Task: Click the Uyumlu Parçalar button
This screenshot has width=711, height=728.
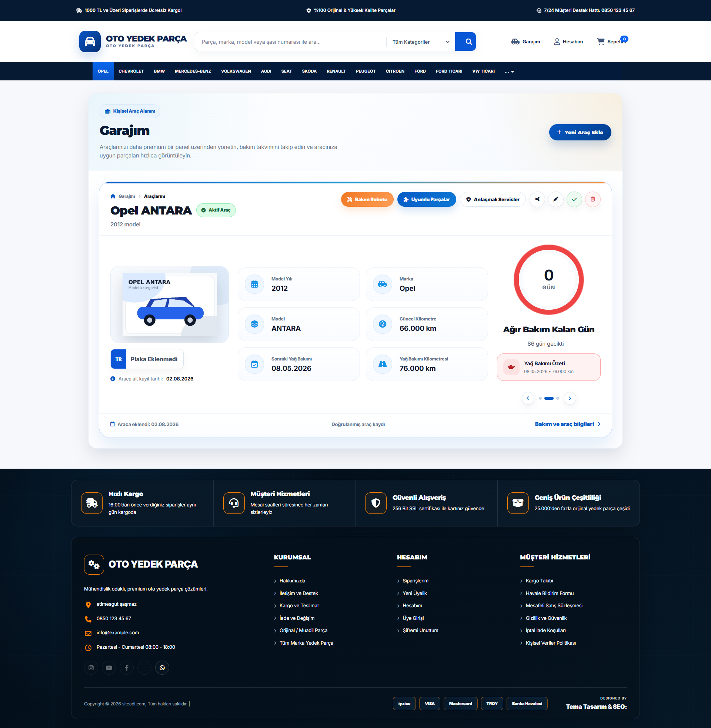Action: (x=427, y=199)
